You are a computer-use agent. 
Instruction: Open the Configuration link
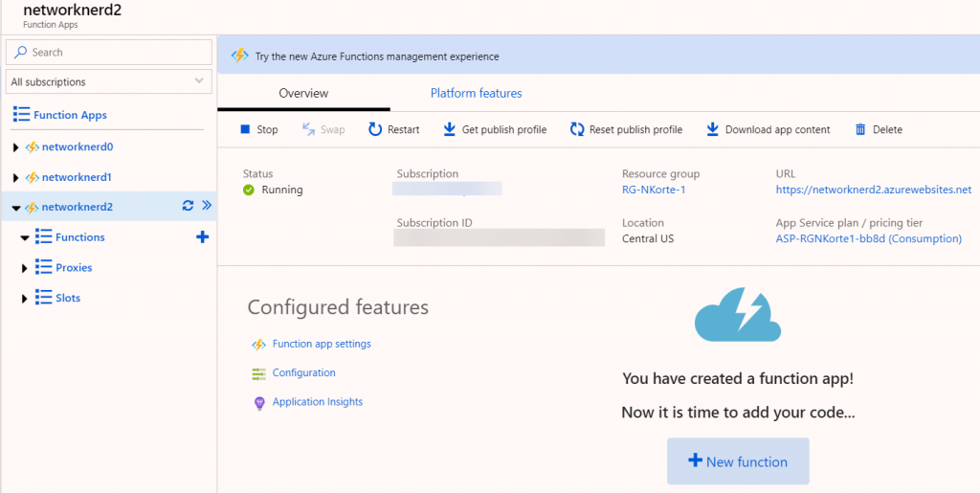click(x=303, y=372)
